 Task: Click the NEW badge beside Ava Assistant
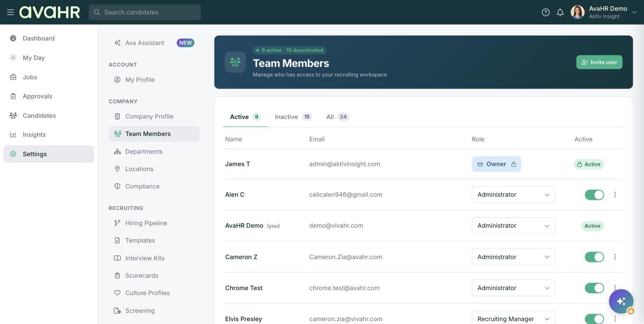[185, 43]
